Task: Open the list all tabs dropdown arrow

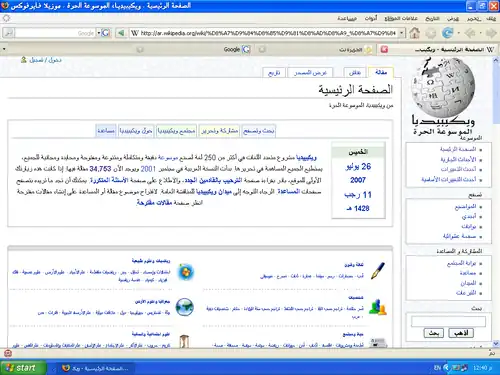Action: (4, 49)
